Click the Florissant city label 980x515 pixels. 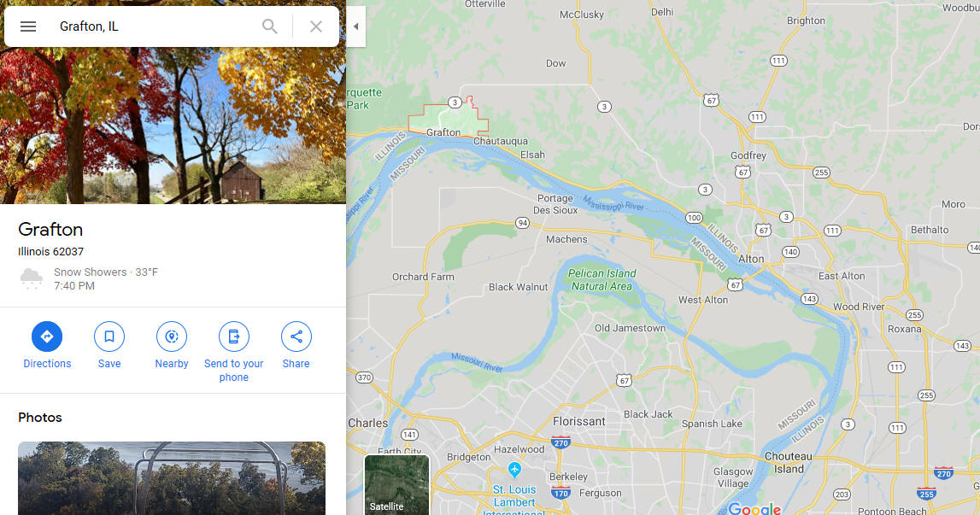578,421
